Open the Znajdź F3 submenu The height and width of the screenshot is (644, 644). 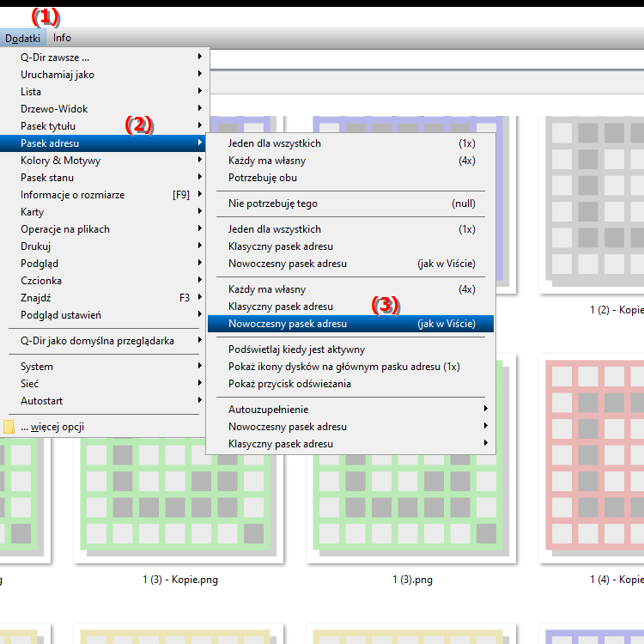click(105, 298)
